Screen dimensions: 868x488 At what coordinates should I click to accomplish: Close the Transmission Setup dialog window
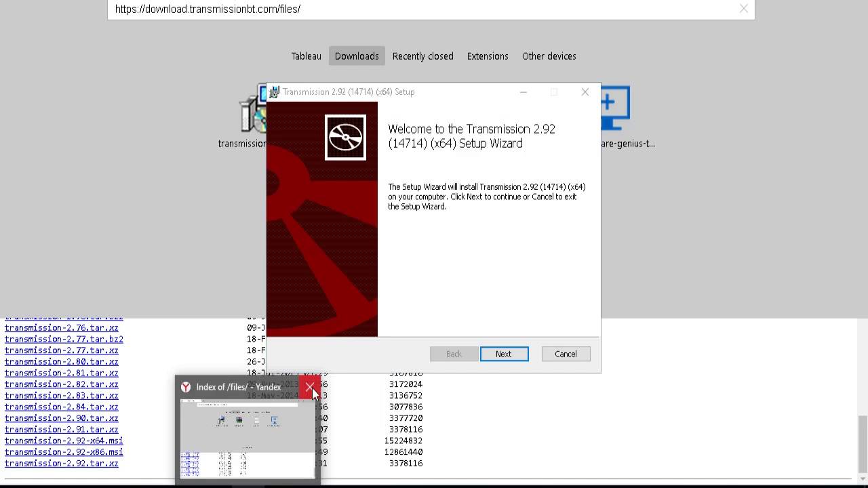pyautogui.click(x=585, y=92)
